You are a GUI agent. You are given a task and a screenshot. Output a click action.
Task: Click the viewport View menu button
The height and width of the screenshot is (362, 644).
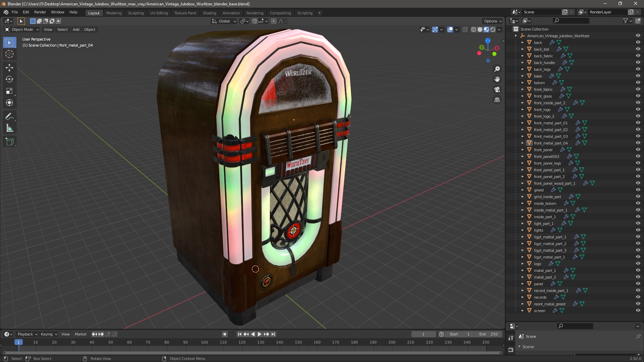coord(48,29)
